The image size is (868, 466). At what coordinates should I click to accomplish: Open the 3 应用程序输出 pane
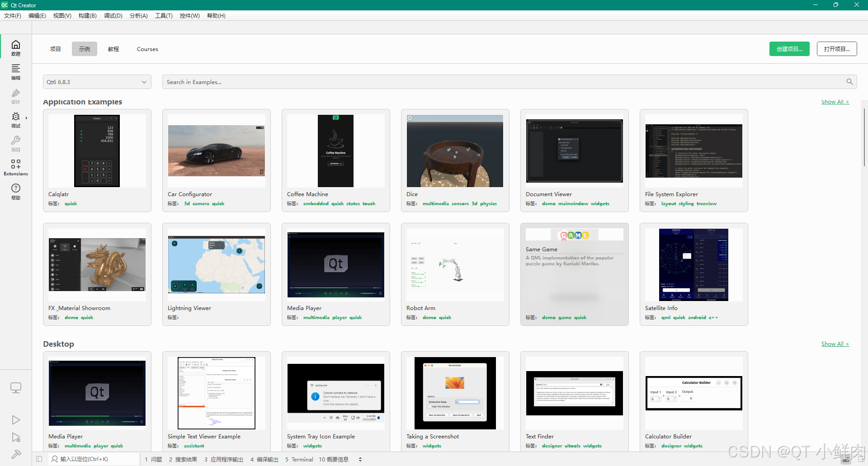pyautogui.click(x=224, y=459)
